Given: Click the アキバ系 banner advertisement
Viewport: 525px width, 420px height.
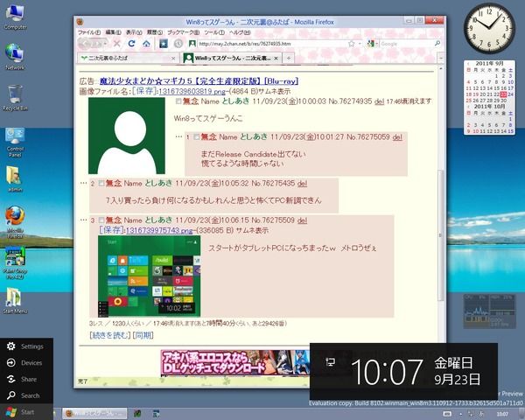Looking at the screenshot, I should click(x=235, y=363).
